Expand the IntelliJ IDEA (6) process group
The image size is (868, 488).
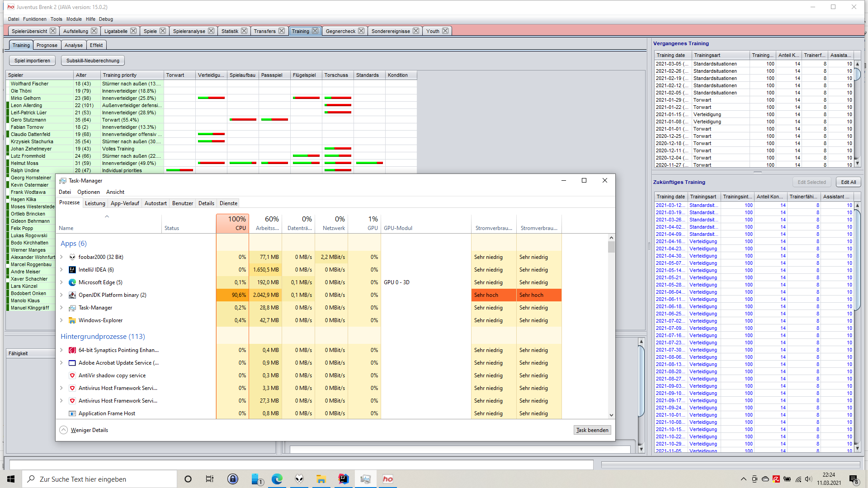61,270
